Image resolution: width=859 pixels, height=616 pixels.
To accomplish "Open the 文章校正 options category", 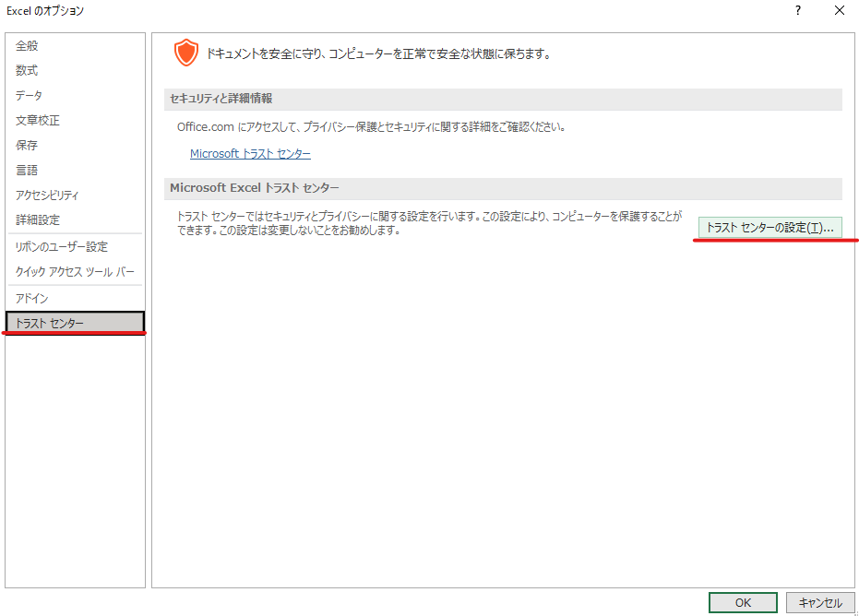I will (x=75, y=121).
